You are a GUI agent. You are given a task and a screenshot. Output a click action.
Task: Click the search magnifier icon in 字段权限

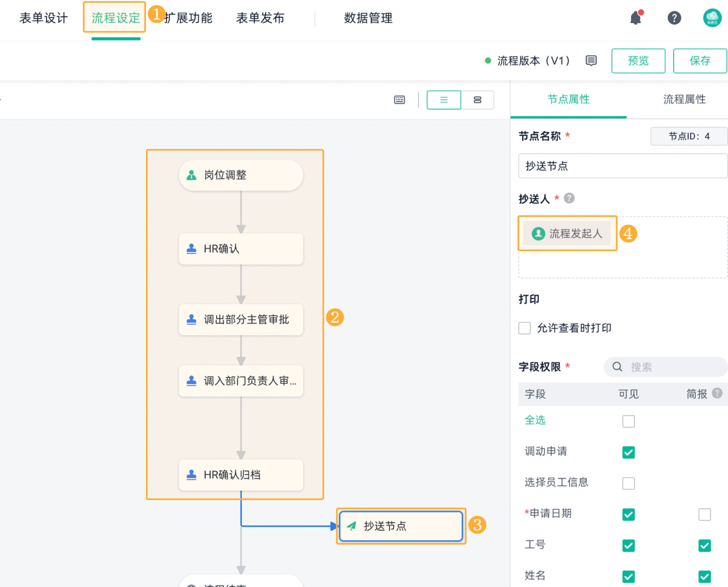coord(617,367)
